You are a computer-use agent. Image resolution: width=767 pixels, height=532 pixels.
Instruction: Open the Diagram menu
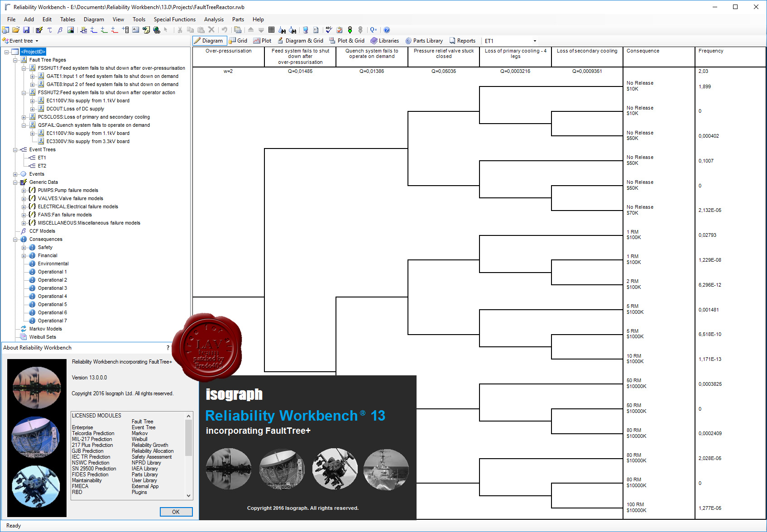(x=94, y=19)
